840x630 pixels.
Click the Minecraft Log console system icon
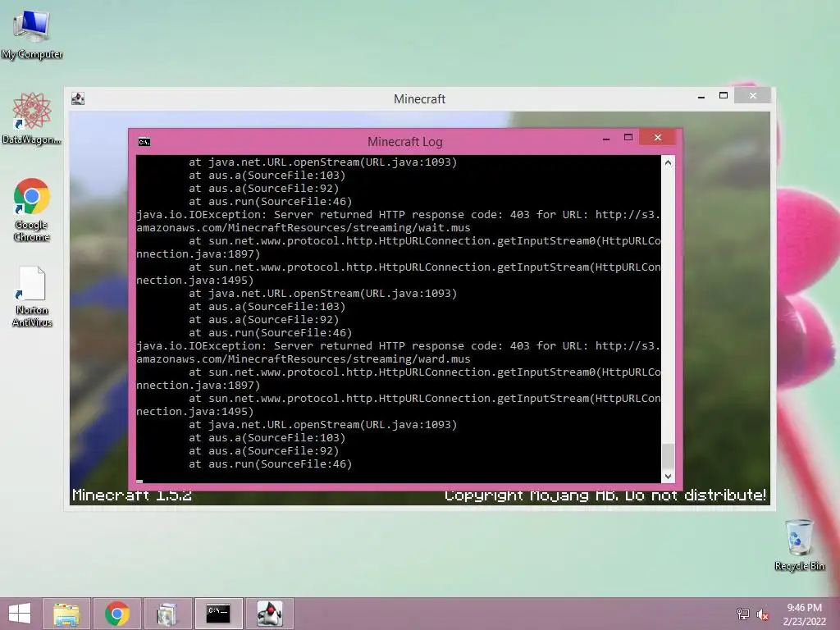144,142
